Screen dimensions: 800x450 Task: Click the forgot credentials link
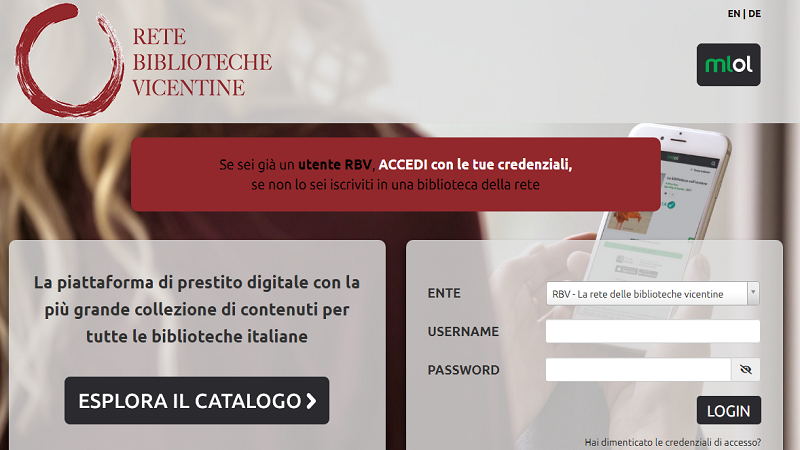672,442
